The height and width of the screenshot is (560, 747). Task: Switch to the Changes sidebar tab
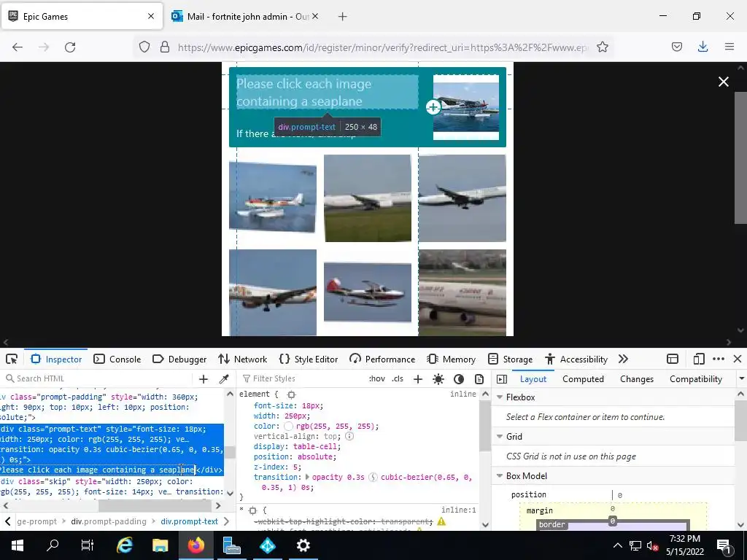(636, 379)
